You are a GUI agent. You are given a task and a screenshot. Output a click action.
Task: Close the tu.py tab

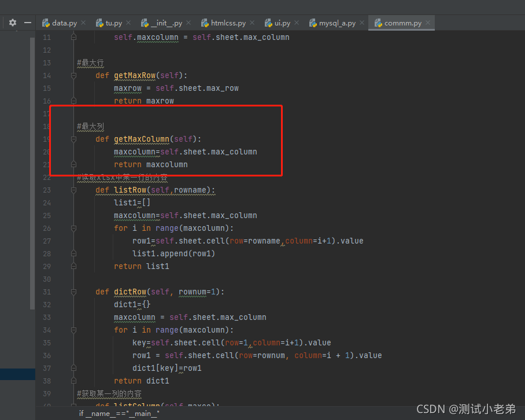(128, 23)
